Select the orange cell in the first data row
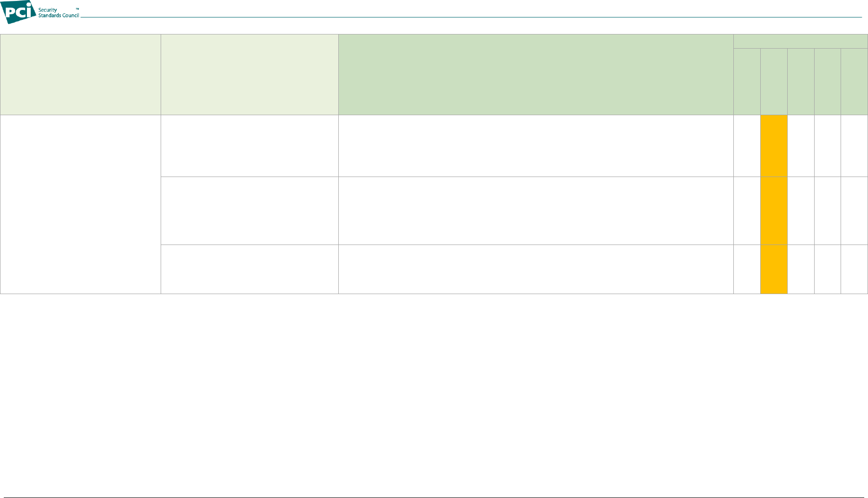Viewport: 868px width, 498px height. point(774,146)
